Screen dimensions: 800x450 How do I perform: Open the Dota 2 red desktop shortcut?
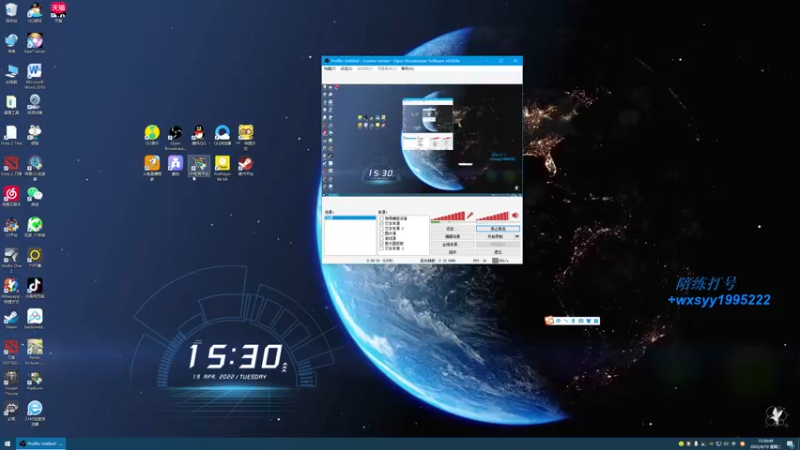[x=11, y=165]
